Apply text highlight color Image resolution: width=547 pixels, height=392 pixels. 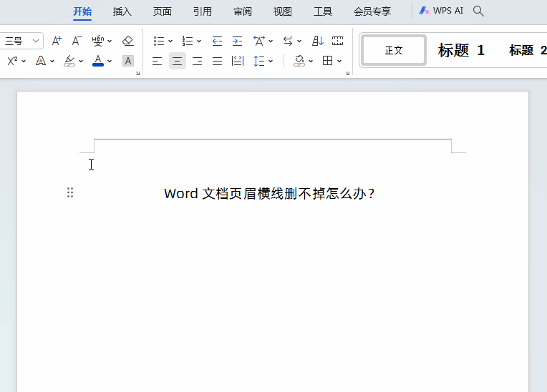(x=69, y=61)
